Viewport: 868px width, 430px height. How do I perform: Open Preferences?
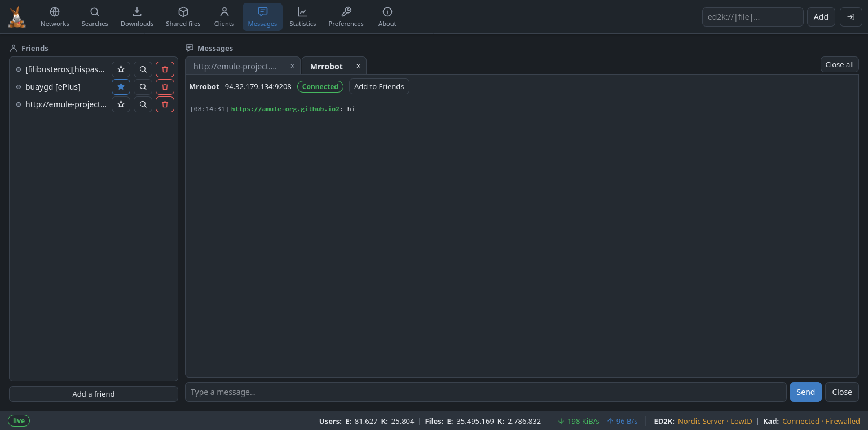click(x=346, y=17)
